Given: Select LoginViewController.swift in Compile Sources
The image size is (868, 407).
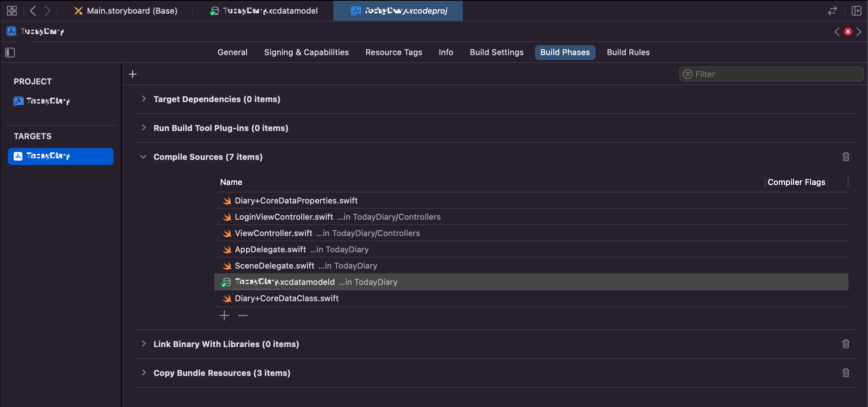Looking at the screenshot, I should pos(284,217).
